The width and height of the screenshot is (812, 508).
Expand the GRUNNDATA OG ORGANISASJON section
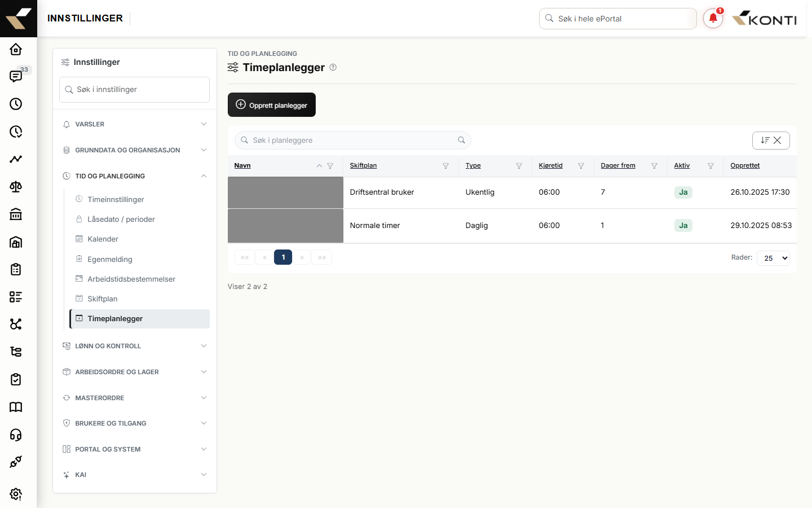point(135,150)
